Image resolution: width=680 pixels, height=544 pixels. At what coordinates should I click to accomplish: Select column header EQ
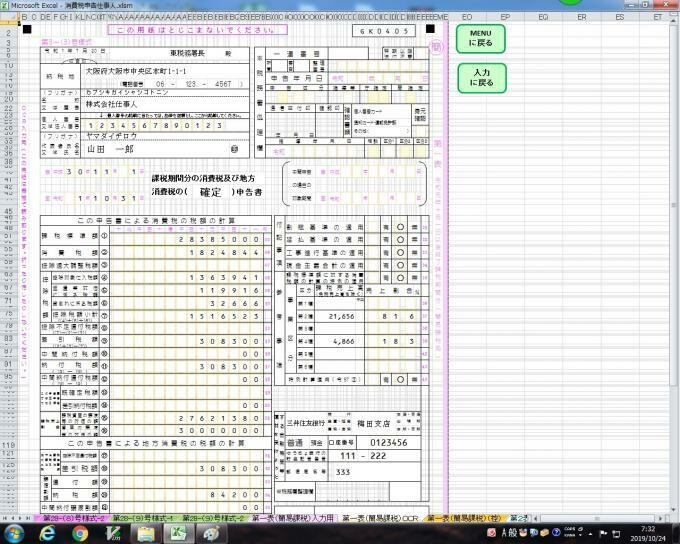[542, 17]
